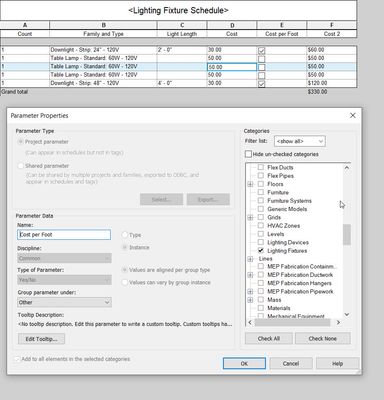384x400 pixels.
Task: Select the Type radio button
Action: coord(125,235)
